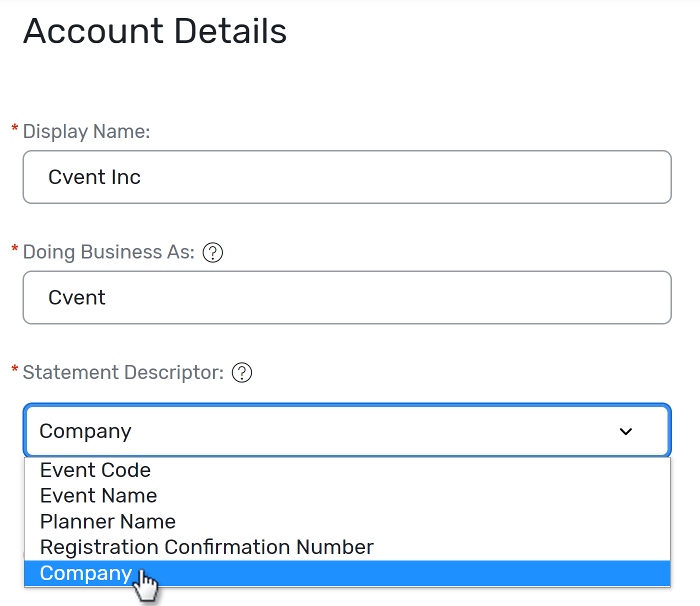Image resolution: width=700 pixels, height=606 pixels.
Task: Click the Statement Descriptor label text
Action: pyautogui.click(x=122, y=372)
